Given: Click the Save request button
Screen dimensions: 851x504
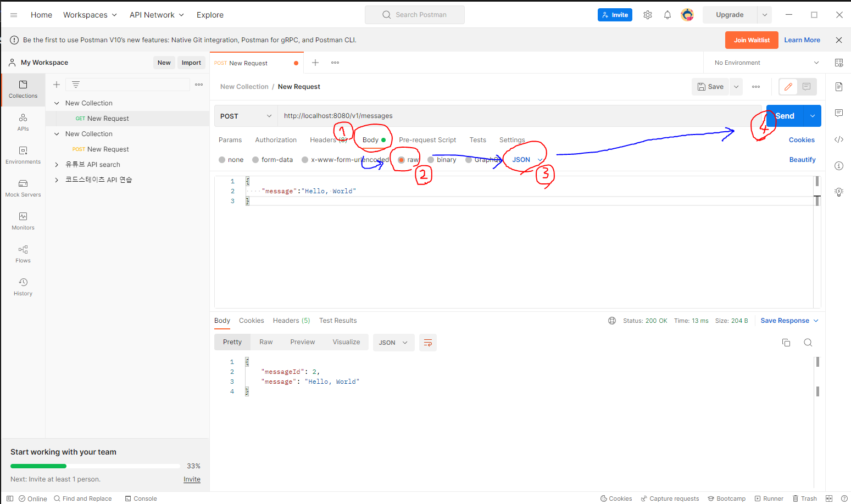Looking at the screenshot, I should (710, 87).
